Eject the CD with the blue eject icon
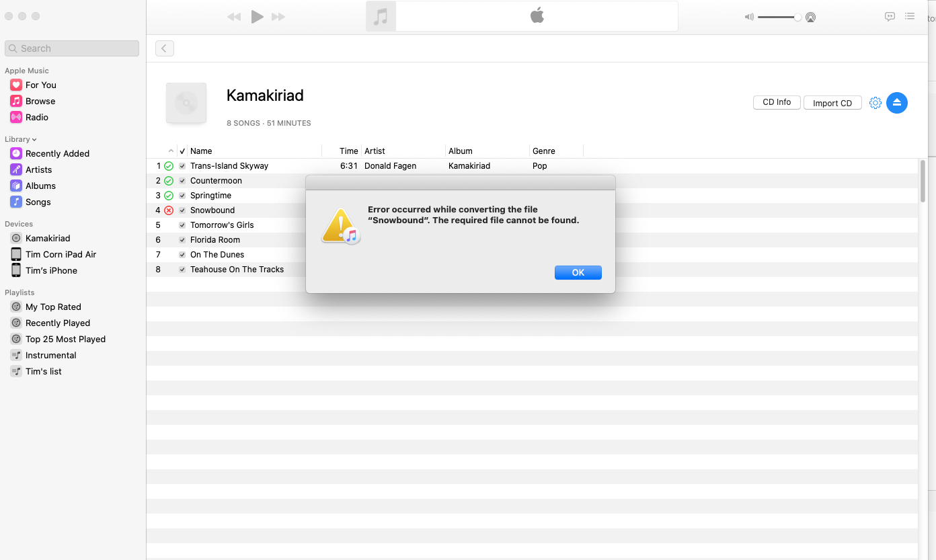The height and width of the screenshot is (560, 936). coord(897,102)
